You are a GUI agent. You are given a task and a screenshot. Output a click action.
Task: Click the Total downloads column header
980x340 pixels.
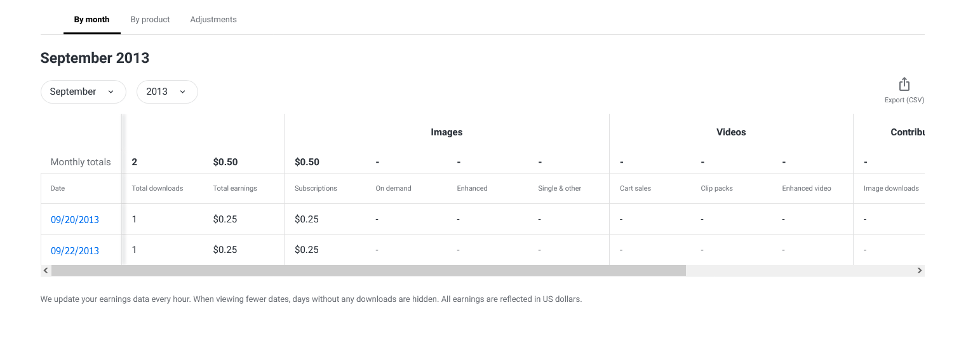(x=158, y=189)
